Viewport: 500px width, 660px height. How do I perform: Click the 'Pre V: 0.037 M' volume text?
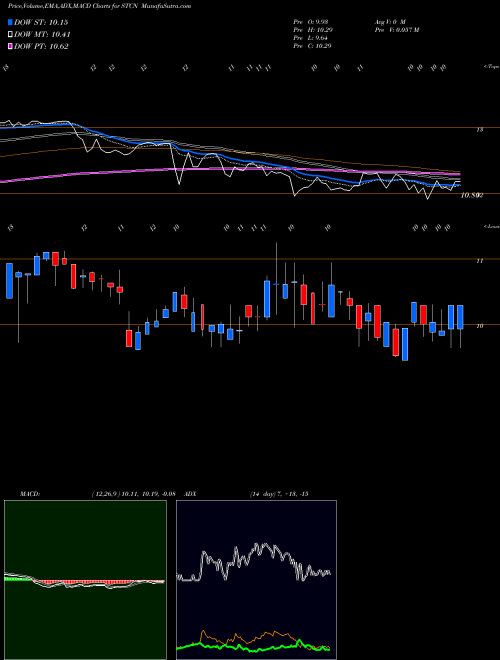point(396,30)
